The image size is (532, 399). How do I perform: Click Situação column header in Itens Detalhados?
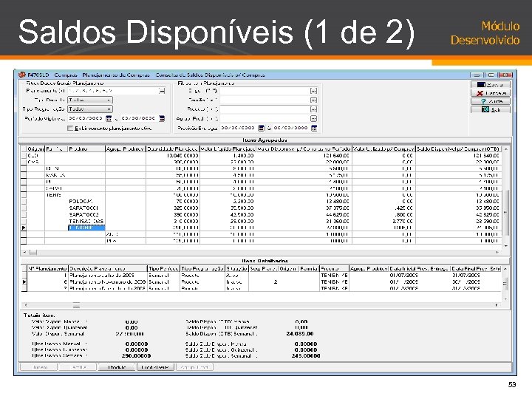pos(236,269)
